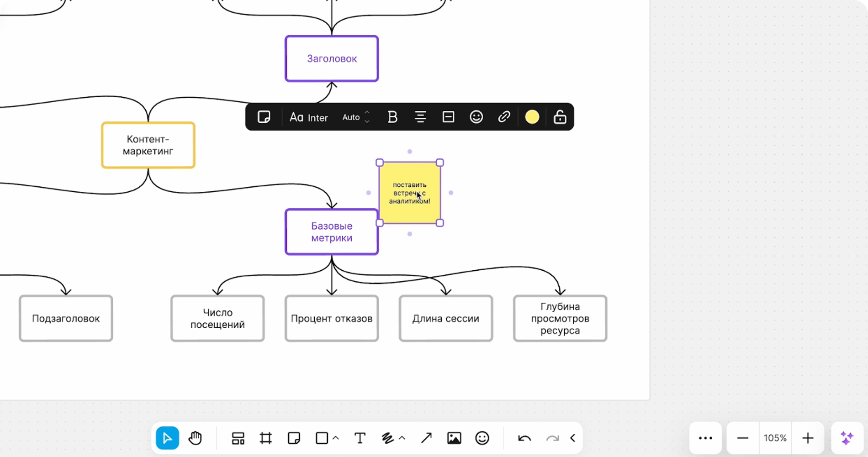868x457 pixels.
Task: Open the yellow sticky color swatch
Action: tap(532, 117)
